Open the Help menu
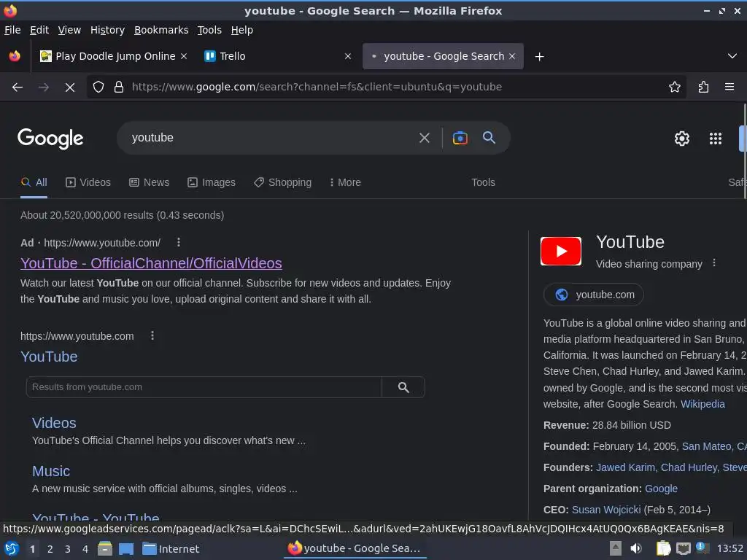 pyautogui.click(x=242, y=30)
